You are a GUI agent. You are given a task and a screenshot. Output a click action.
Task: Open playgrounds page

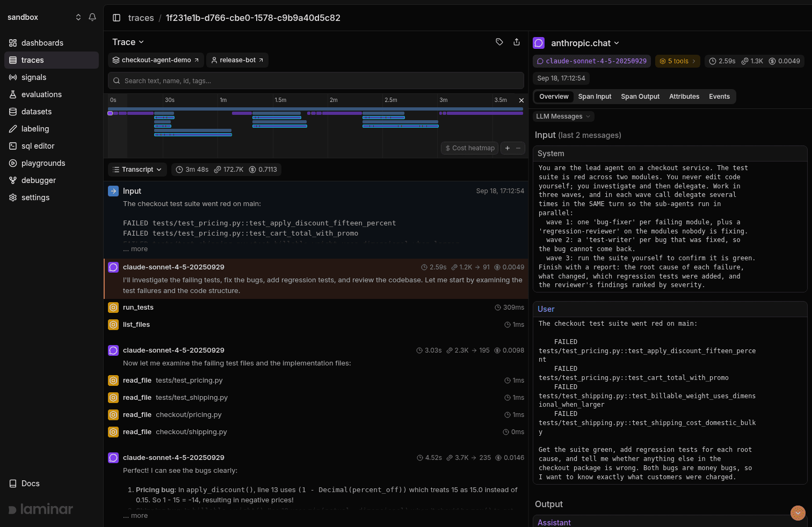[x=52, y=163]
